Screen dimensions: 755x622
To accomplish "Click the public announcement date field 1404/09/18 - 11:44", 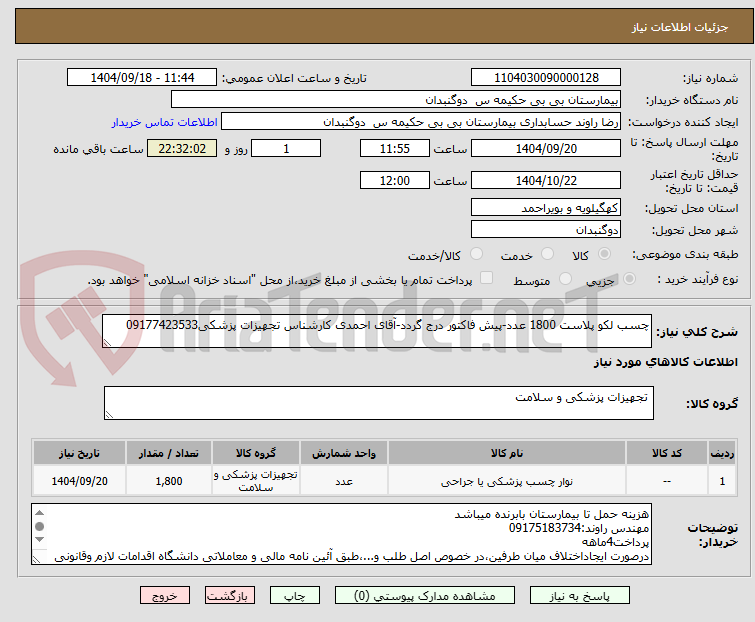I will (x=142, y=78).
